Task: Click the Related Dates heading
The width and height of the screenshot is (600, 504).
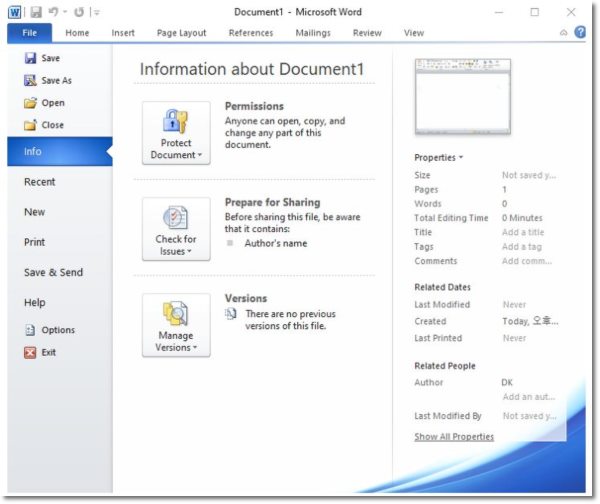Action: tap(442, 287)
